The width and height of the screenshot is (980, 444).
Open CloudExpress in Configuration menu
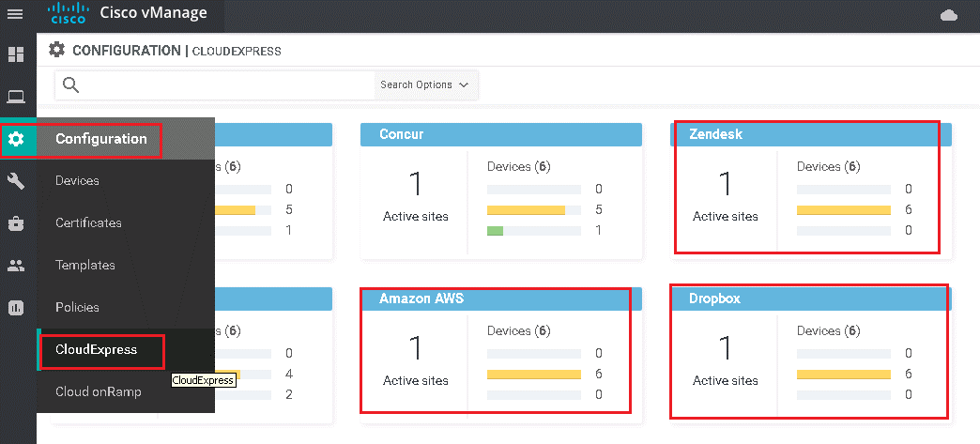point(97,349)
